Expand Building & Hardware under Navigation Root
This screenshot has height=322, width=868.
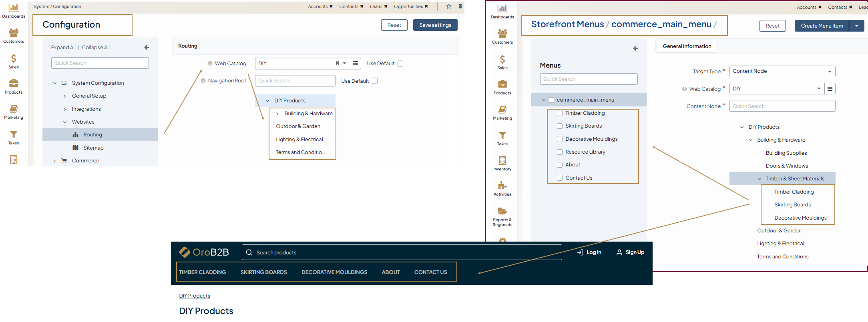click(x=277, y=114)
